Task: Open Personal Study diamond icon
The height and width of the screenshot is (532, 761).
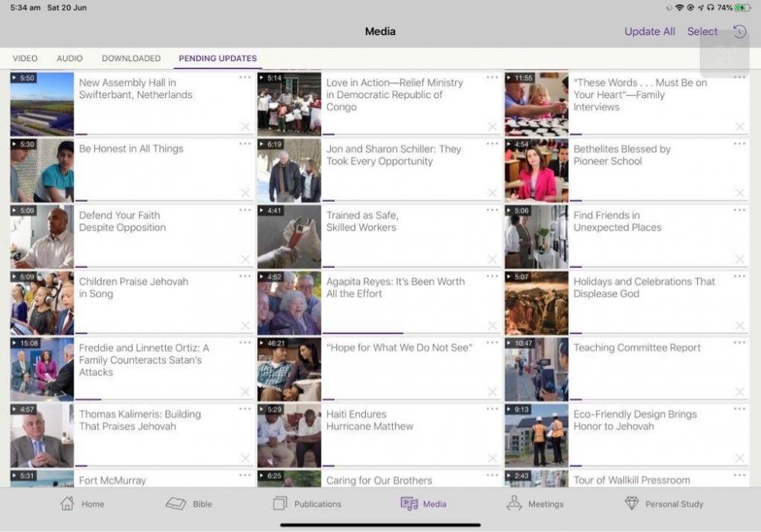Action: click(632, 503)
